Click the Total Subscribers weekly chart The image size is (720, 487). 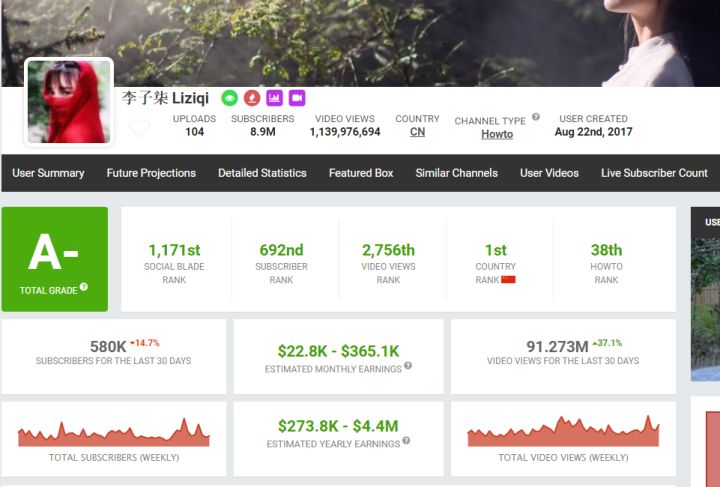(x=113, y=432)
